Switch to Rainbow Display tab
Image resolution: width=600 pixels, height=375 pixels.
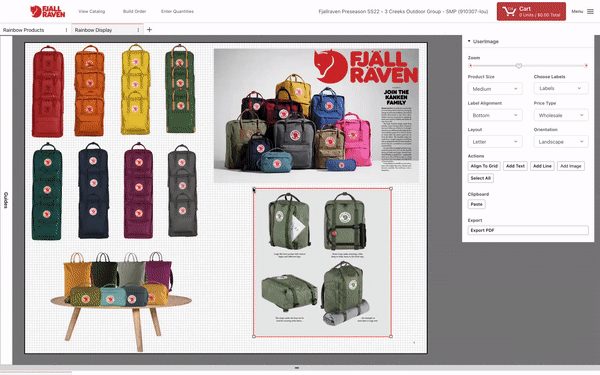click(x=93, y=30)
